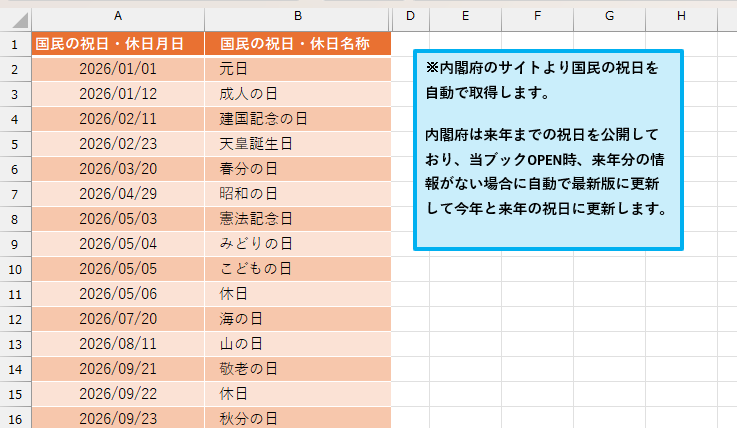Viewport: 737px width, 428px height.
Task: Select row 14 header
Action: point(15,369)
